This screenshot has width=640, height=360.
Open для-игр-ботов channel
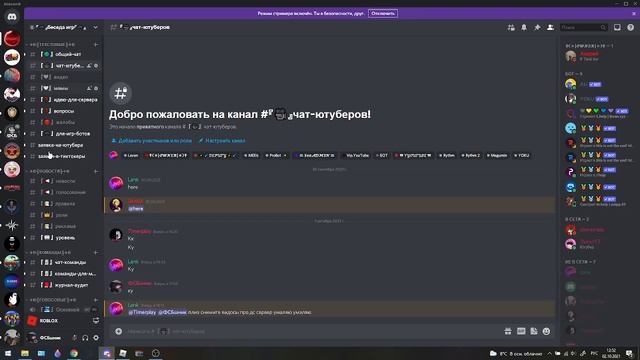point(64,133)
